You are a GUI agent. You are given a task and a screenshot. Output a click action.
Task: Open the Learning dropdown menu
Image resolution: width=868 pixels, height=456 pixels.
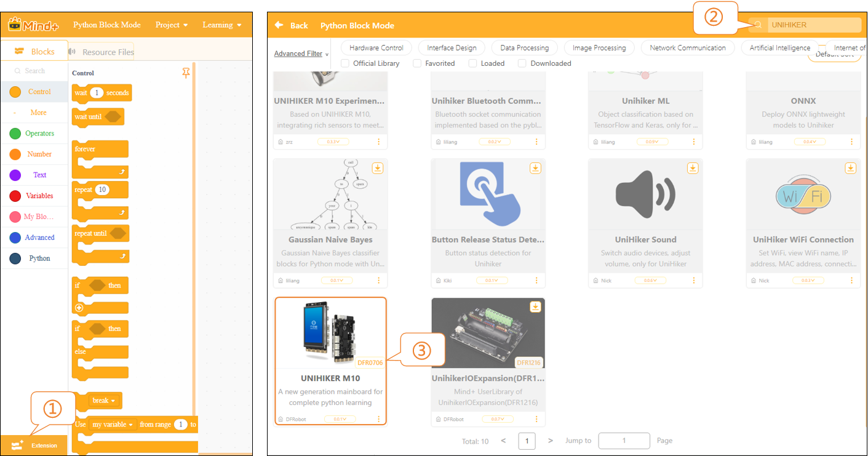tap(221, 25)
